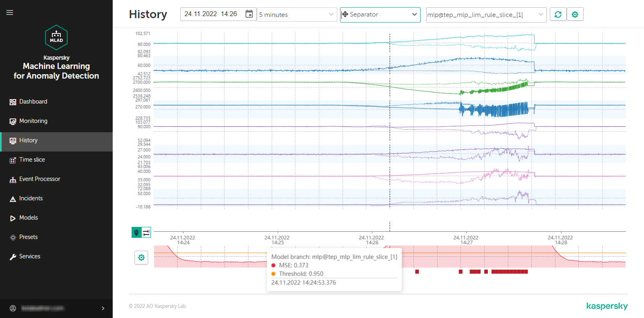The height and width of the screenshot is (318, 644).
Task: Open the calendar date picker icon
Action: (249, 14)
